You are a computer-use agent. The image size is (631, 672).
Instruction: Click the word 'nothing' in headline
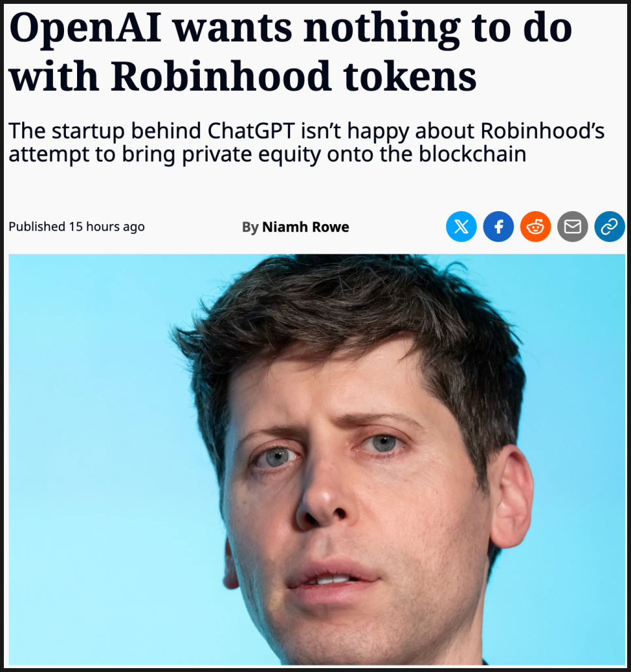pos(382,29)
